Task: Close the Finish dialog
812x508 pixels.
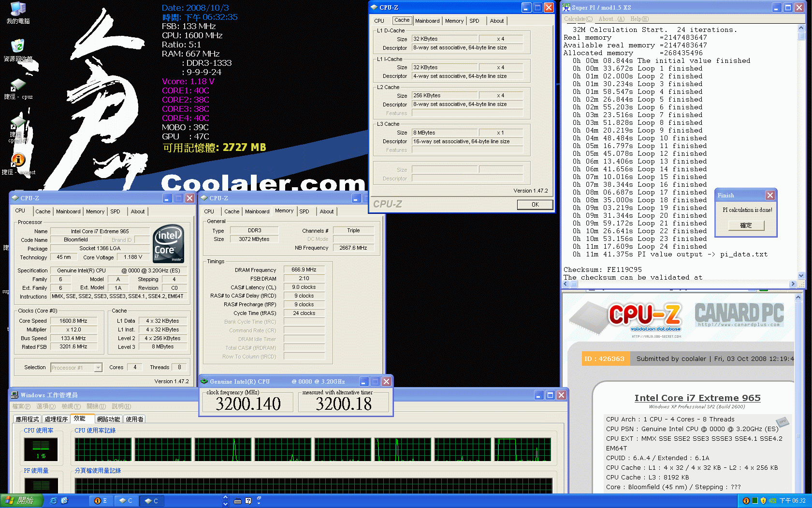Action: [770, 195]
